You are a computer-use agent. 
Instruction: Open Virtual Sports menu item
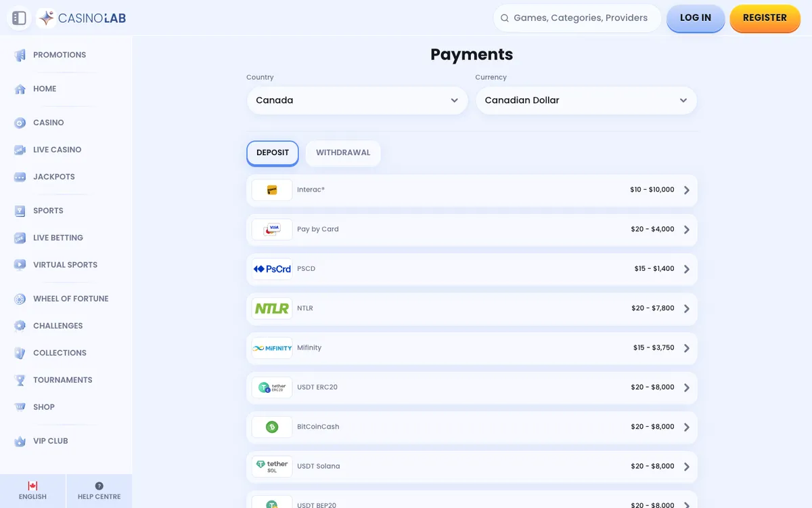point(66,265)
